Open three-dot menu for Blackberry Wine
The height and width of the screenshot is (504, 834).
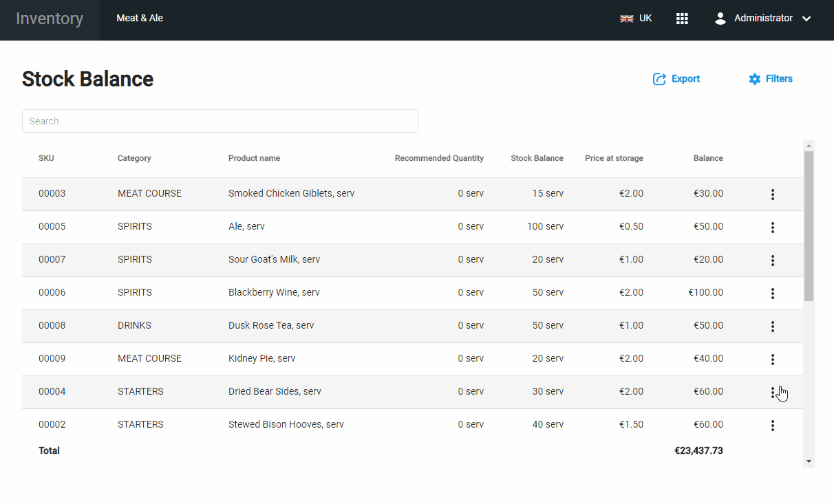click(x=772, y=294)
